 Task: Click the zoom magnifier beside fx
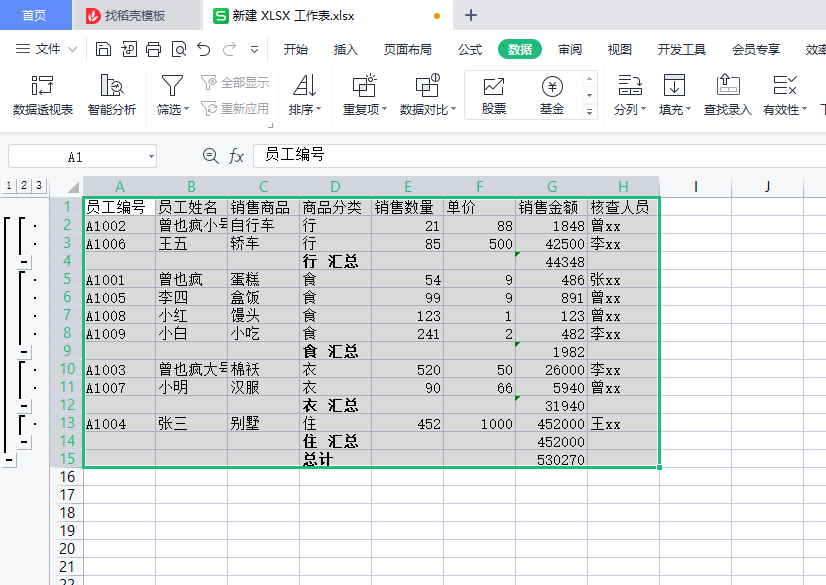coord(211,156)
